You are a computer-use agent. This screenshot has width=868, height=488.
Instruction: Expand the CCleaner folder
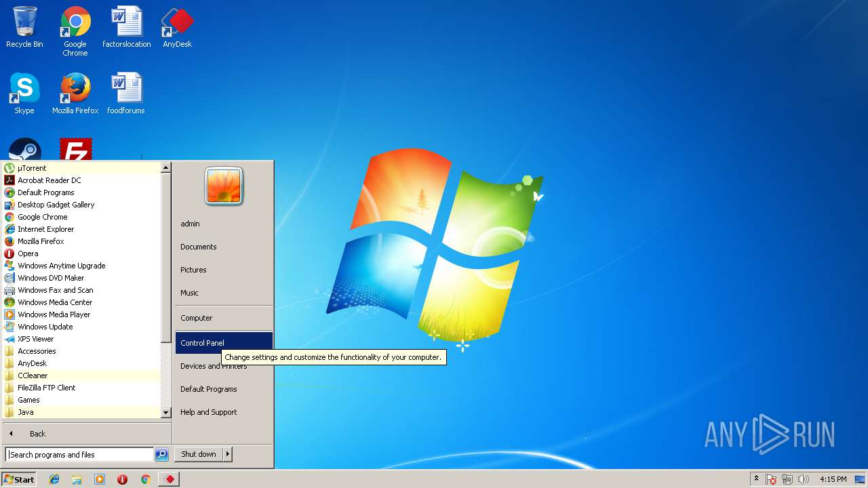(x=81, y=375)
